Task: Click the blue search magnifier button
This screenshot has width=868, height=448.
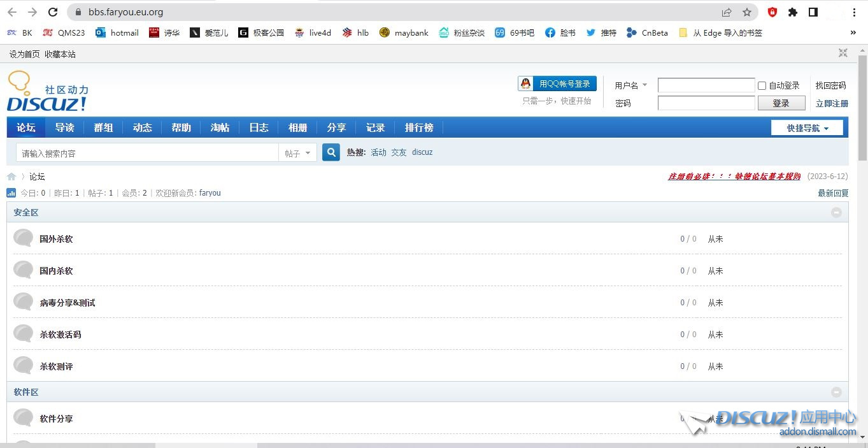Action: [x=331, y=153]
